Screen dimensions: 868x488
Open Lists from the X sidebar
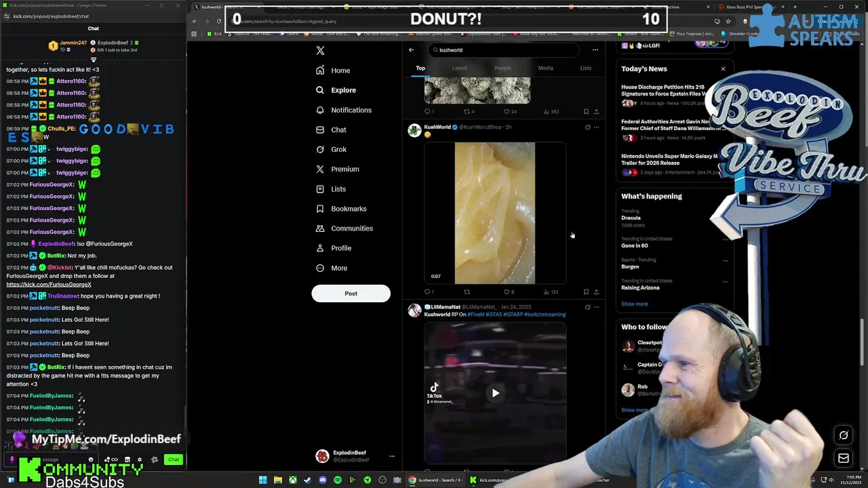[331, 189]
